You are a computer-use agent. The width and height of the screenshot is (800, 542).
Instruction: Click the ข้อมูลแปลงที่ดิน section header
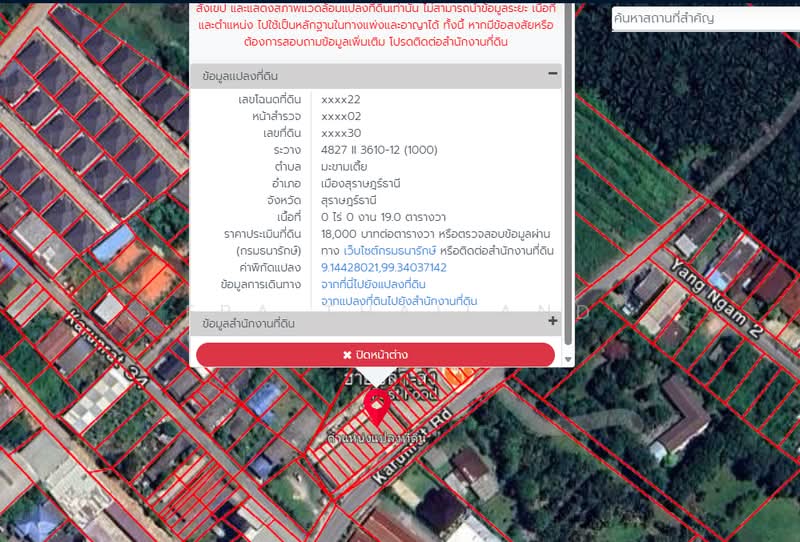click(376, 76)
